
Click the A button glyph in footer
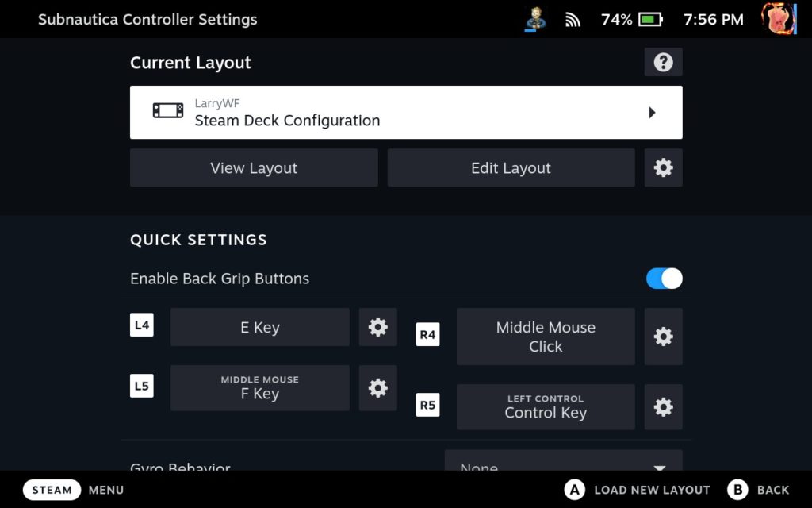tap(574, 490)
